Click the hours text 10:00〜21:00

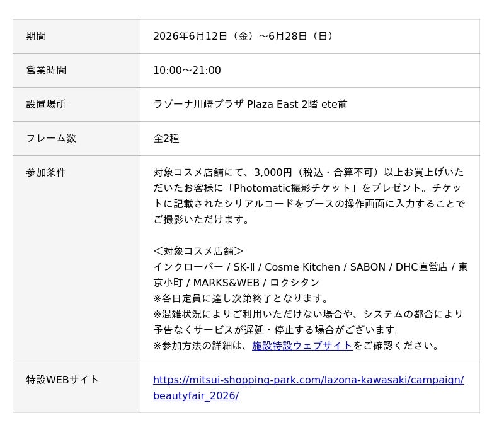click(x=187, y=70)
